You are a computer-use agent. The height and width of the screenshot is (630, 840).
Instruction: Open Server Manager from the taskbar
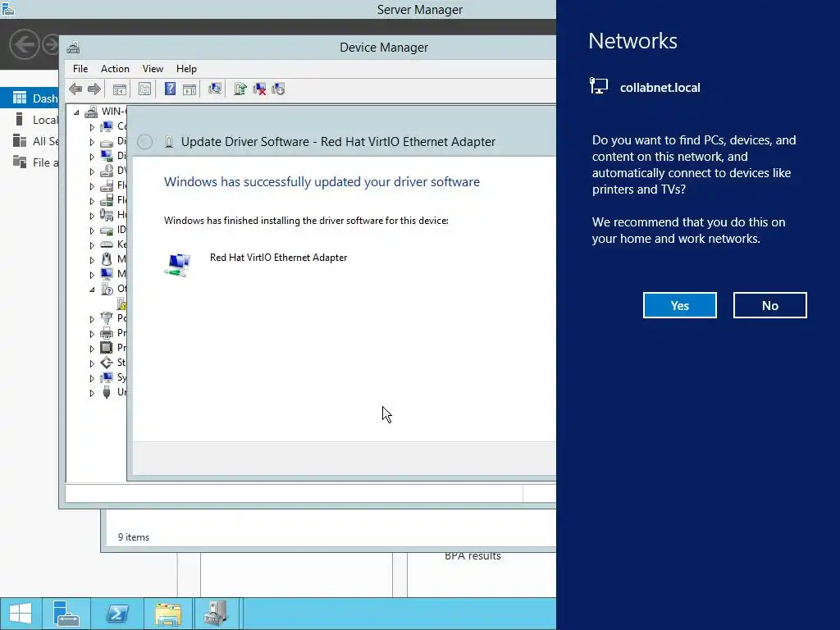[66, 614]
